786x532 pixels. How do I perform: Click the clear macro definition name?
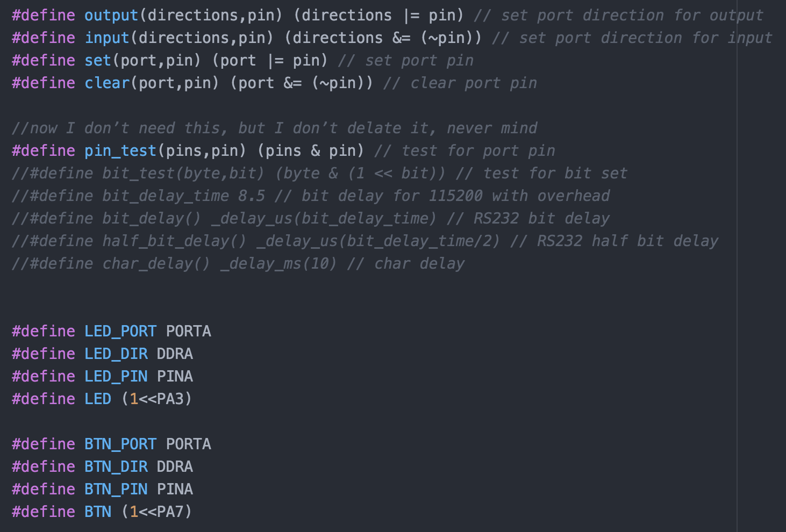coord(107,83)
